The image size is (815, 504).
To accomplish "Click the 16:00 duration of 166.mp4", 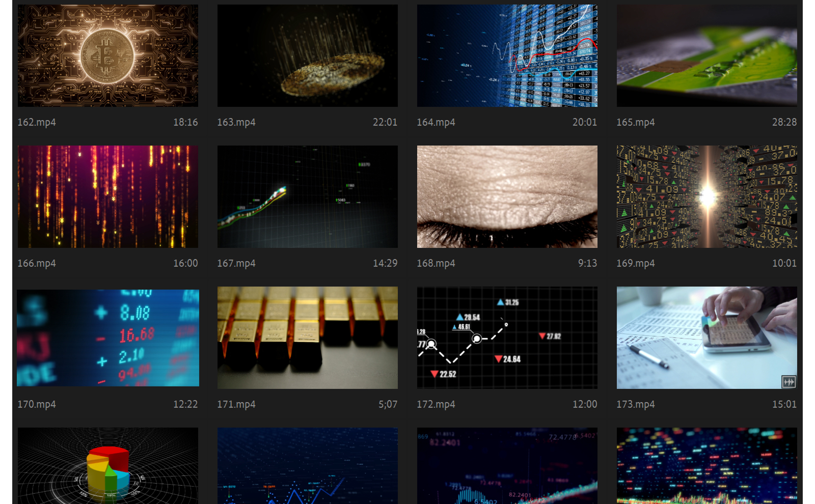I will [x=185, y=263].
